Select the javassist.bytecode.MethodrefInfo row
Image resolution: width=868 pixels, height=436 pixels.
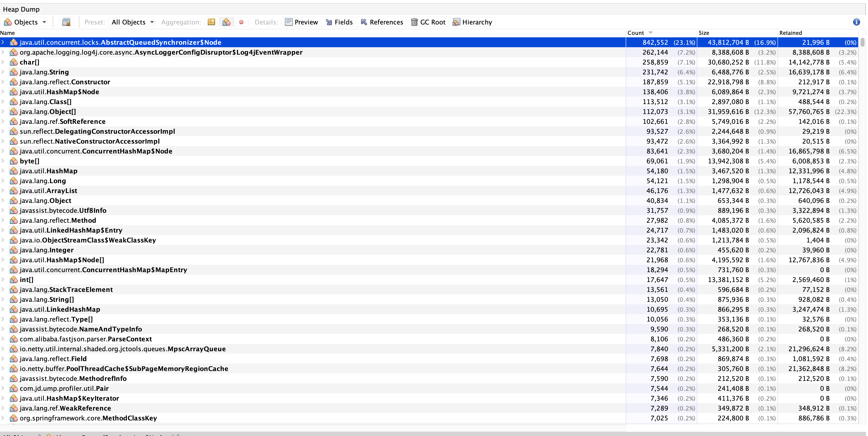pyautogui.click(x=429, y=378)
